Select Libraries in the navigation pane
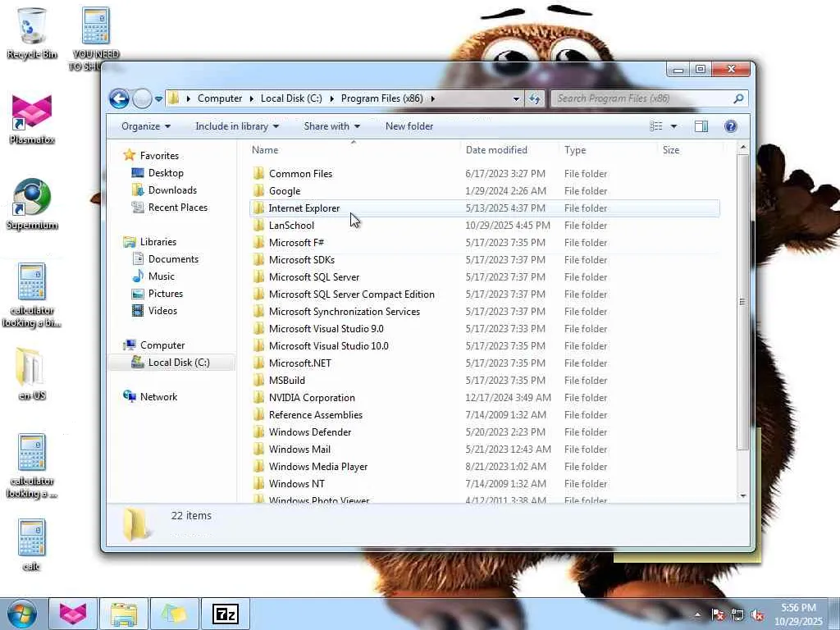The width and height of the screenshot is (840, 630). 158,242
